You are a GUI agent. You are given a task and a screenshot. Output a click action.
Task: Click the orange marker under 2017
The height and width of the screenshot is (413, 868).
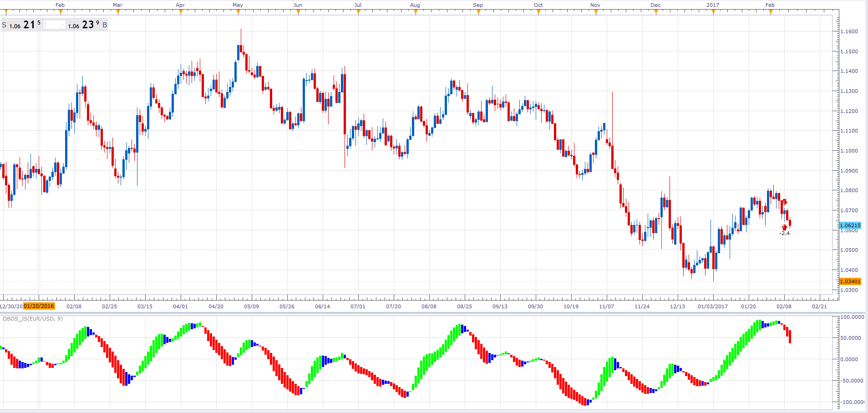713,12
